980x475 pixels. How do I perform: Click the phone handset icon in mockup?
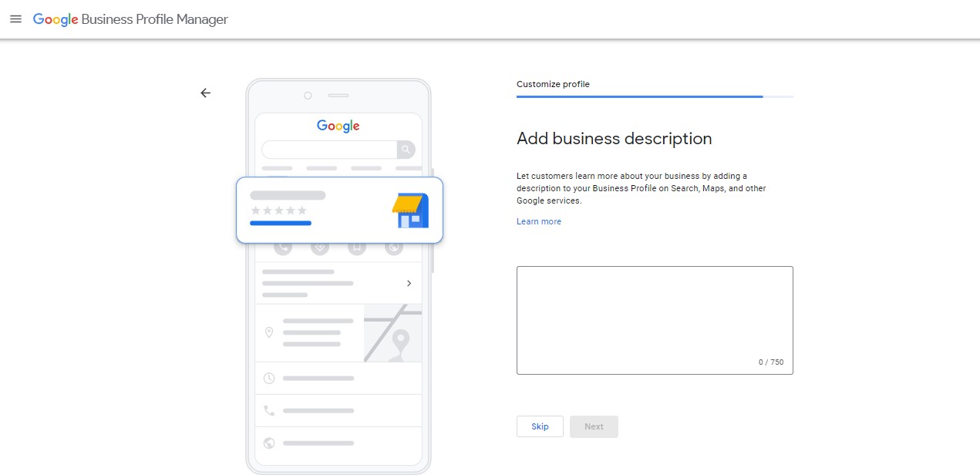pyautogui.click(x=269, y=410)
